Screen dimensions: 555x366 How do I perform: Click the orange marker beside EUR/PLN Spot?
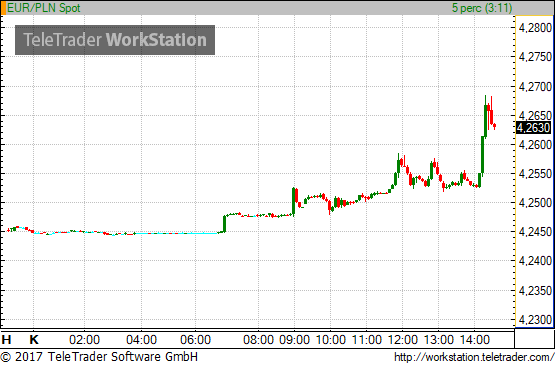[3, 8]
